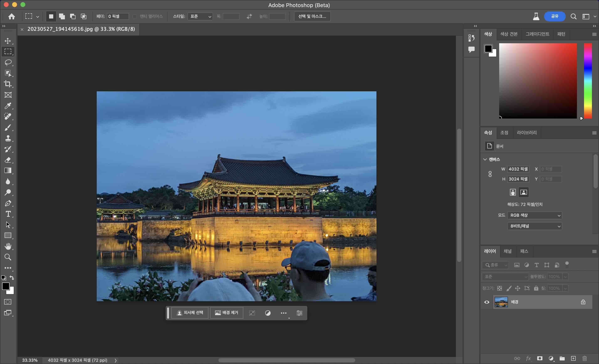Screen dimensions: 599x364
Task: Select the Zoom tool
Action: (8, 257)
